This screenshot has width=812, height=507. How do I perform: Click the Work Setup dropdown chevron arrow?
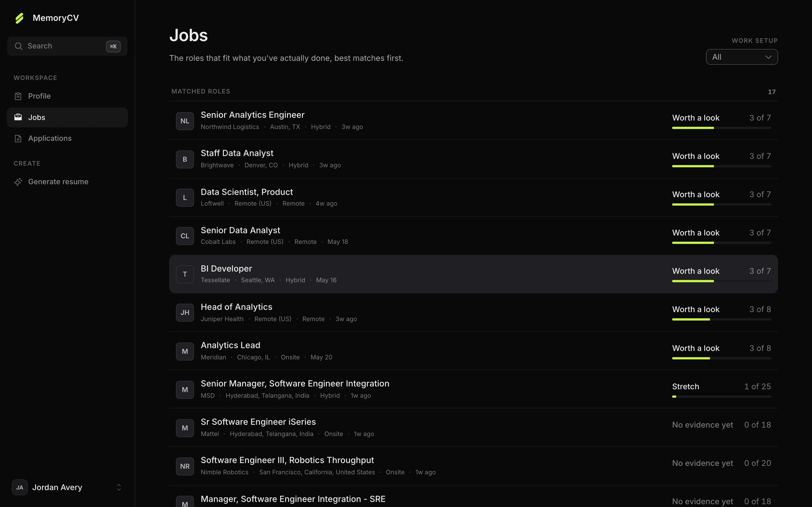[768, 57]
